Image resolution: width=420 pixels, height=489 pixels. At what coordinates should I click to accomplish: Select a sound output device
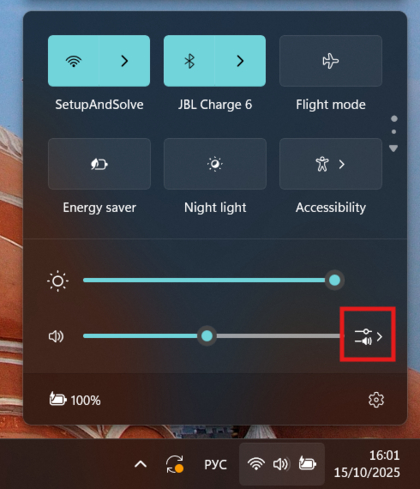pos(368,337)
